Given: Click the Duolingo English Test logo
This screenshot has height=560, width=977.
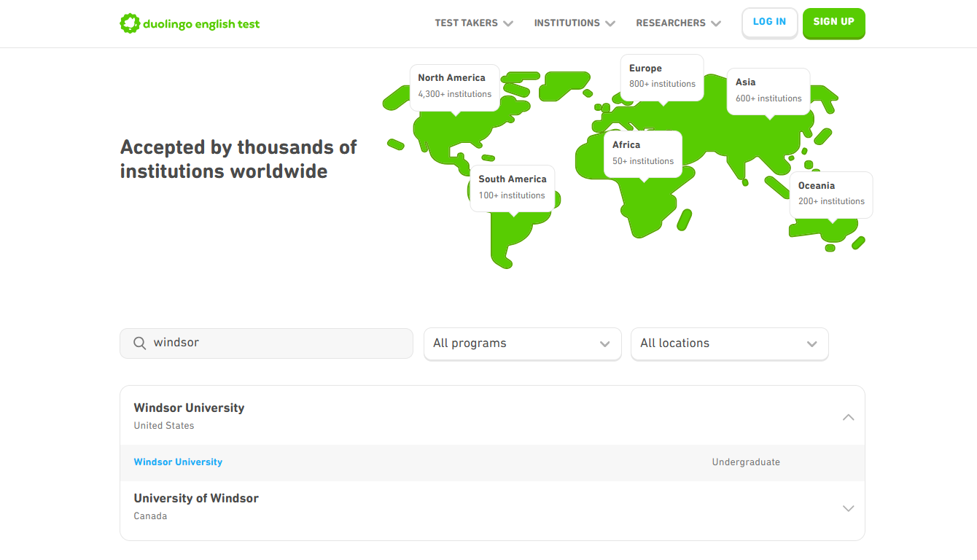Looking at the screenshot, I should pyautogui.click(x=190, y=23).
